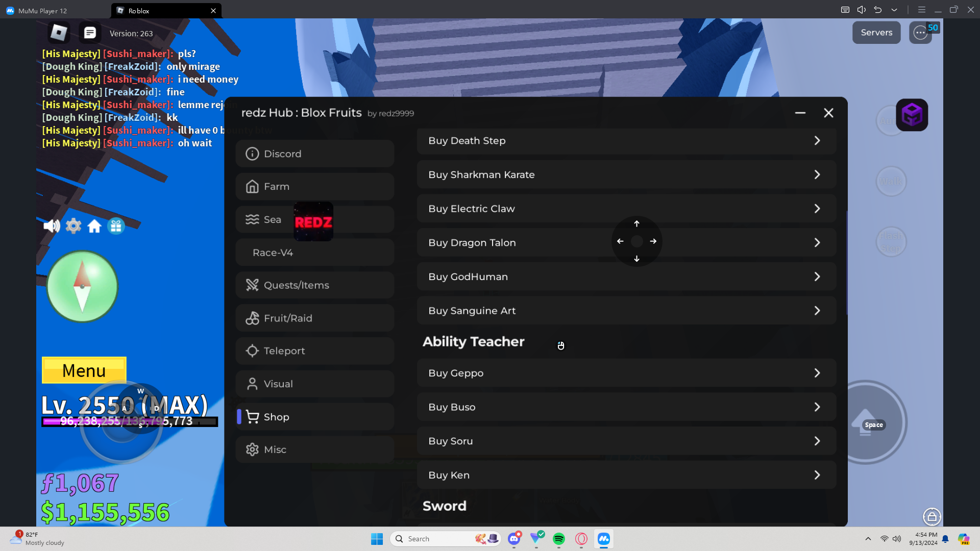Open in-game settings gear

click(x=73, y=226)
